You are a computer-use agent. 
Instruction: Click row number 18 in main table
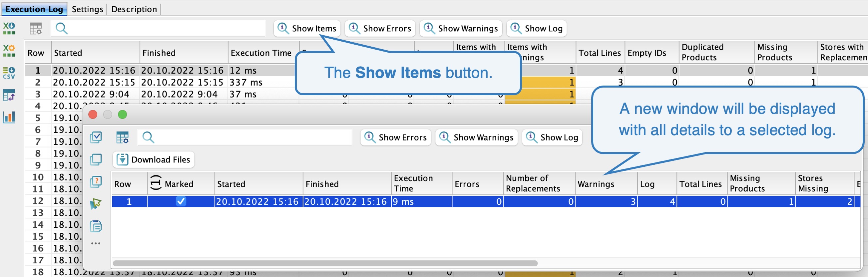pyautogui.click(x=38, y=272)
